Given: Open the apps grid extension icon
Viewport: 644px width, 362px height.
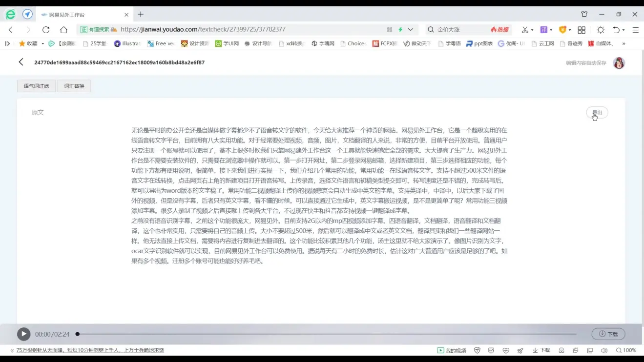Looking at the screenshot, I should 582,30.
